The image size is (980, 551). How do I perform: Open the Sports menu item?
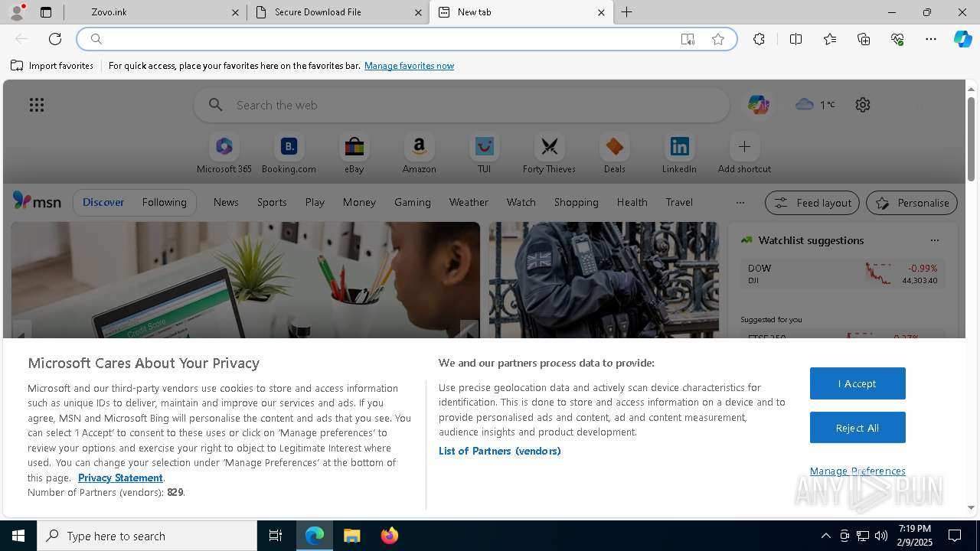(x=272, y=202)
